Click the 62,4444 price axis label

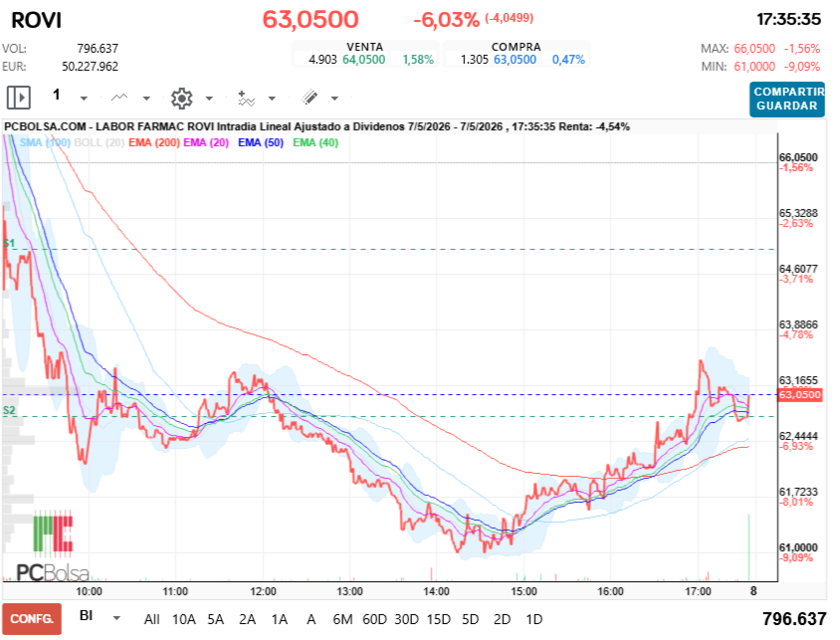(x=798, y=436)
